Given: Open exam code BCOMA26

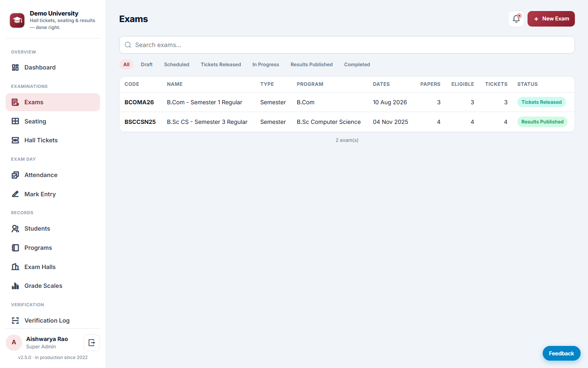Looking at the screenshot, I should point(139,102).
